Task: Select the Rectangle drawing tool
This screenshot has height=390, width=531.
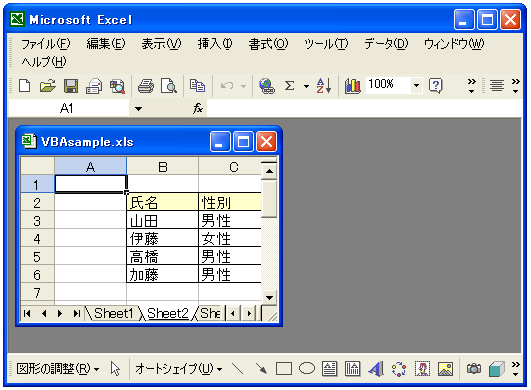Action: (284, 369)
